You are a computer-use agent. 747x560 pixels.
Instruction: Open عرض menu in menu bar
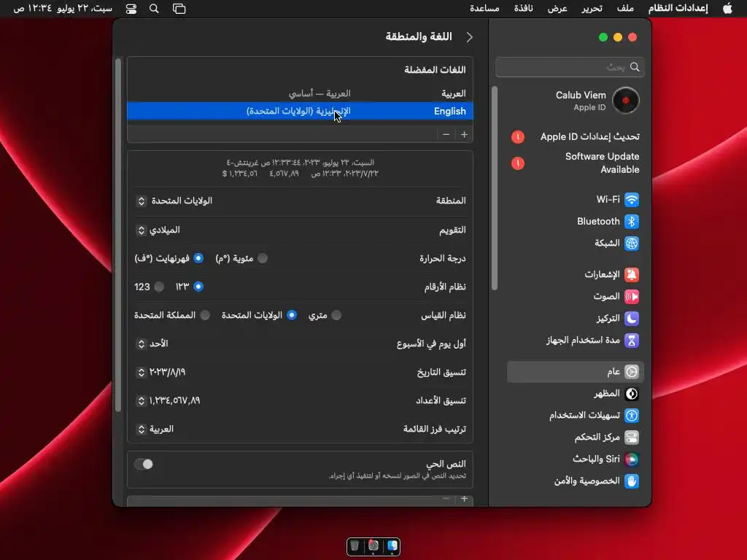pyautogui.click(x=557, y=9)
